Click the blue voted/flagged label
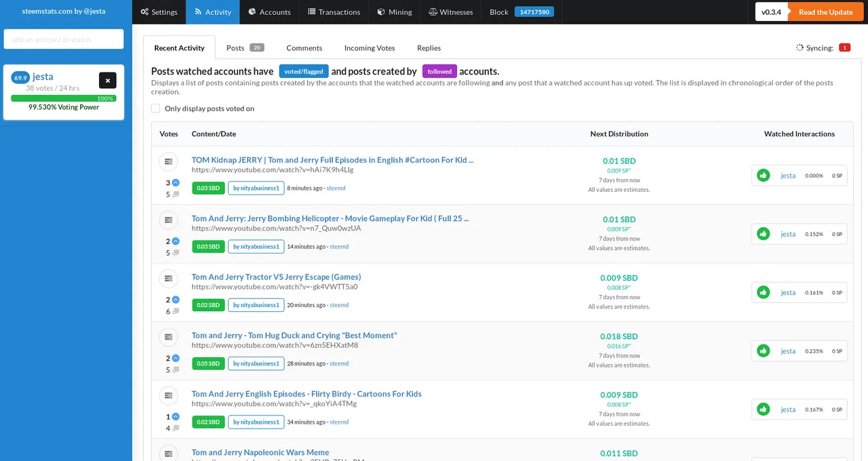 [x=304, y=71]
